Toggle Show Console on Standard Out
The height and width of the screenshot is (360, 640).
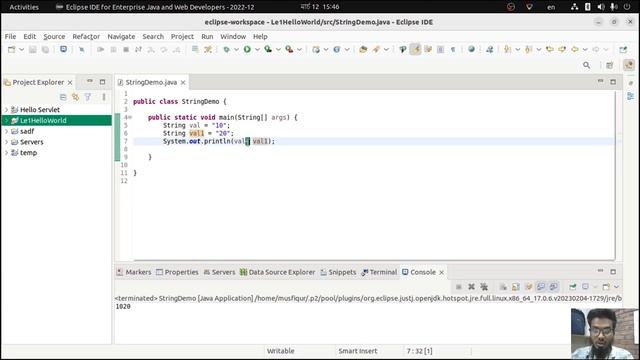541,287
